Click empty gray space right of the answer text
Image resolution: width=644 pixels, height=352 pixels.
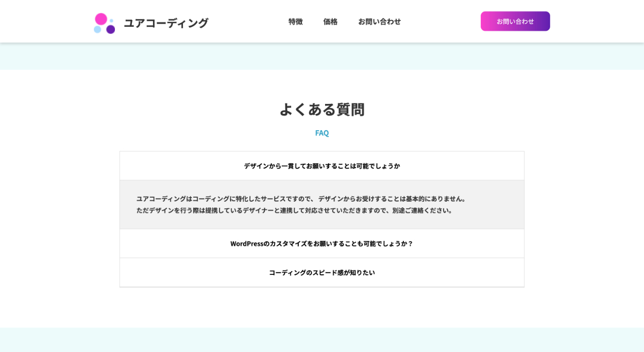495,205
